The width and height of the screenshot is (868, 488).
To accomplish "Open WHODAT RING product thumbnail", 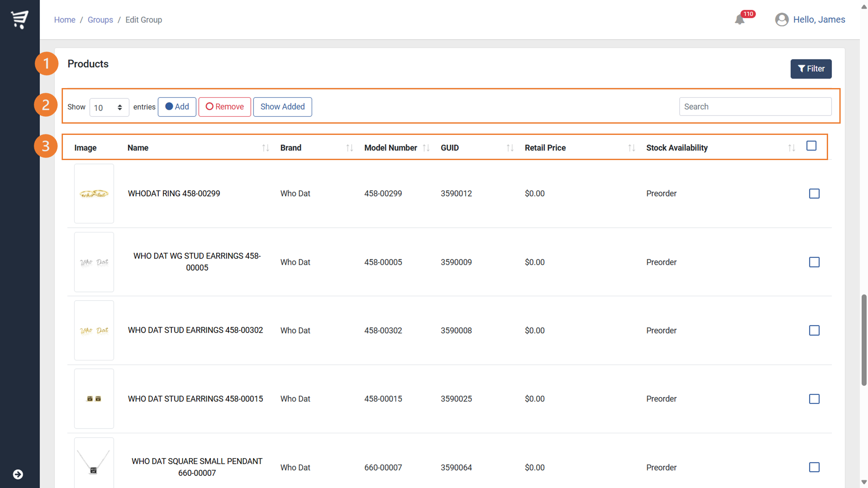I will 94,193.
